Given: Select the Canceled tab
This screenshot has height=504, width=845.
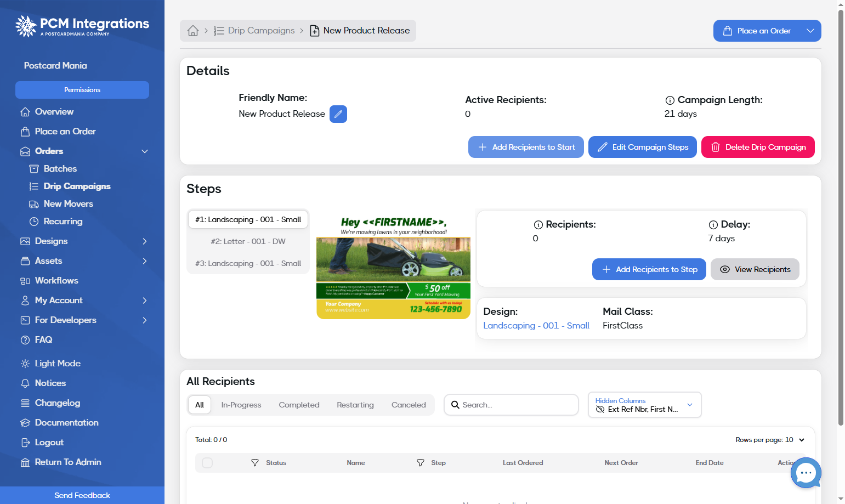Looking at the screenshot, I should click(409, 405).
